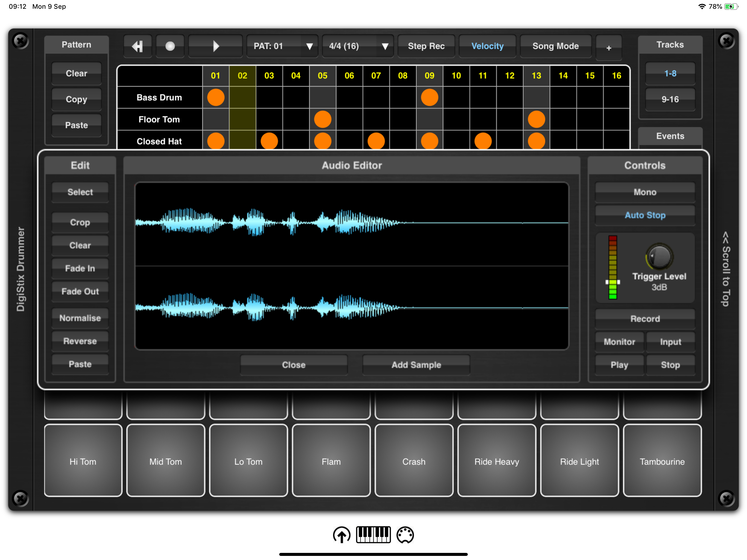Tap the color palette icon

[405, 535]
